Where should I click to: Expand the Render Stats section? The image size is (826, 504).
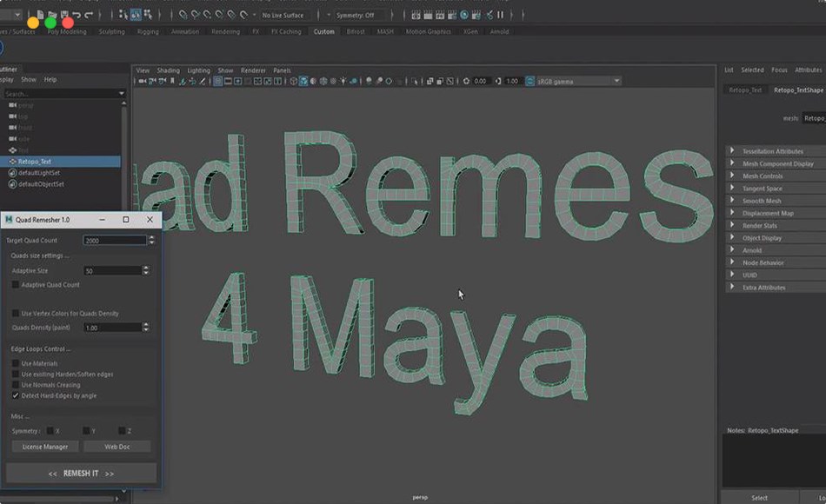(x=759, y=226)
